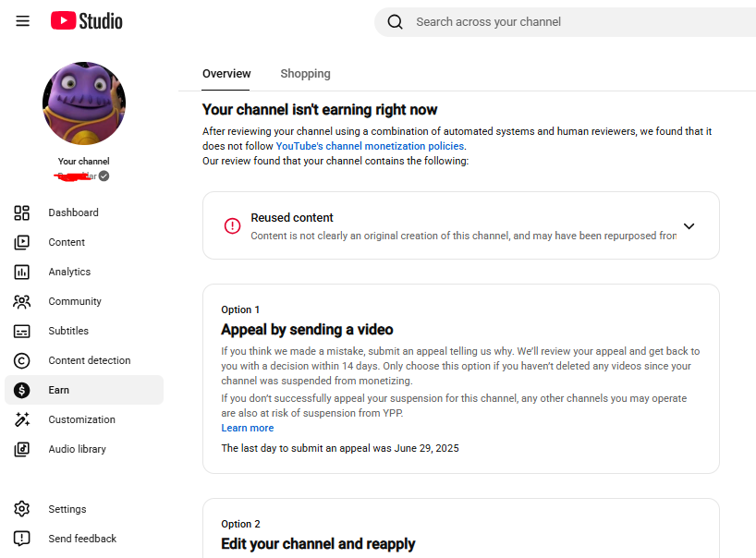Image resolution: width=756 pixels, height=558 pixels.
Task: Click the red Reused content warning icon
Action: click(x=232, y=225)
